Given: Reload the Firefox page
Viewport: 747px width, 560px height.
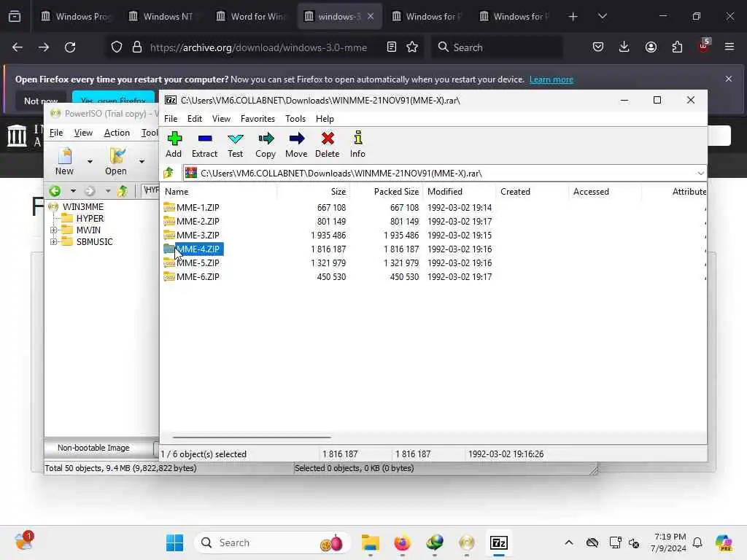Looking at the screenshot, I should [70, 47].
